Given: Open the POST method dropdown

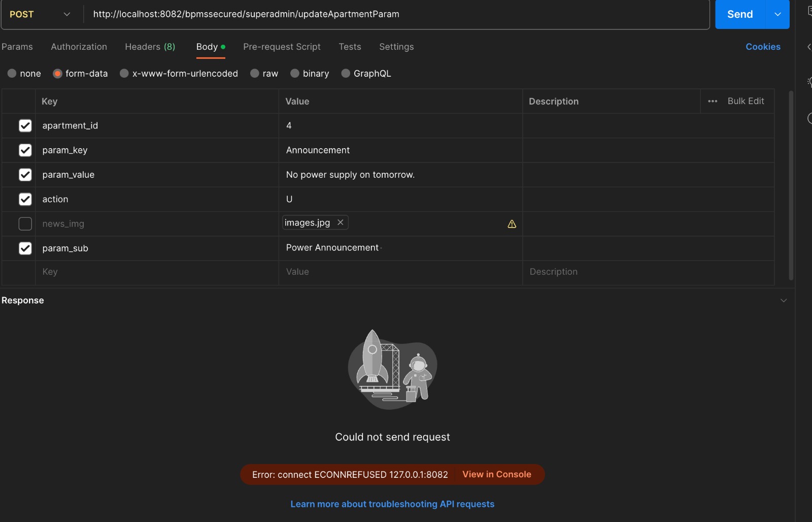Looking at the screenshot, I should point(41,14).
